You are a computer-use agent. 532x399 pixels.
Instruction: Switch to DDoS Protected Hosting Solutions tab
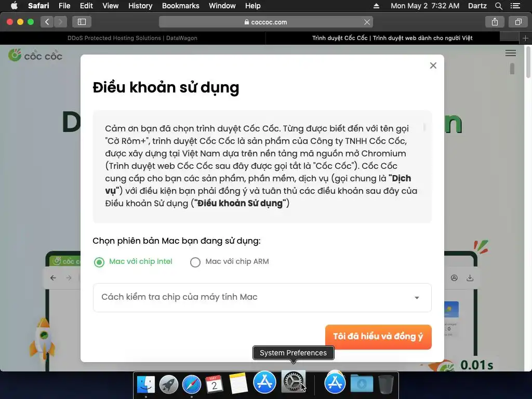point(132,38)
